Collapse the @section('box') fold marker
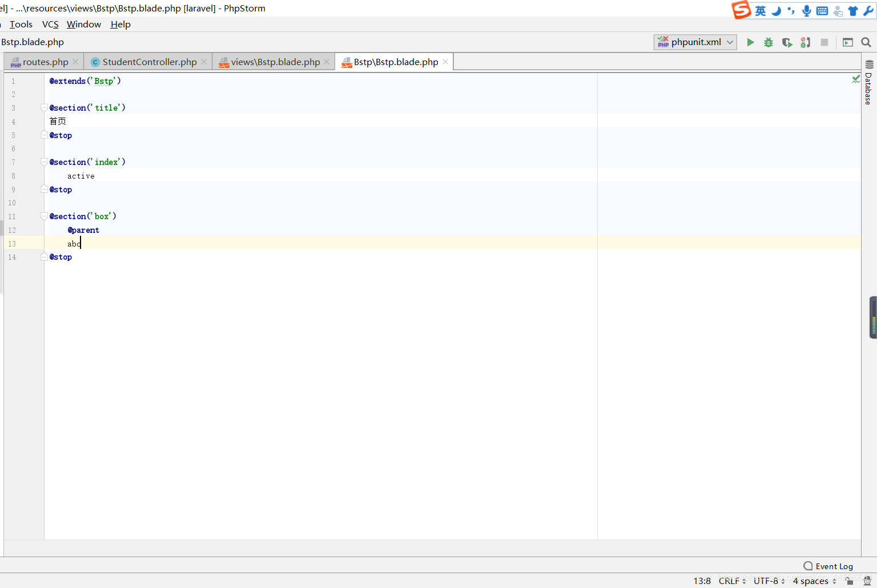877x588 pixels. pos(44,216)
